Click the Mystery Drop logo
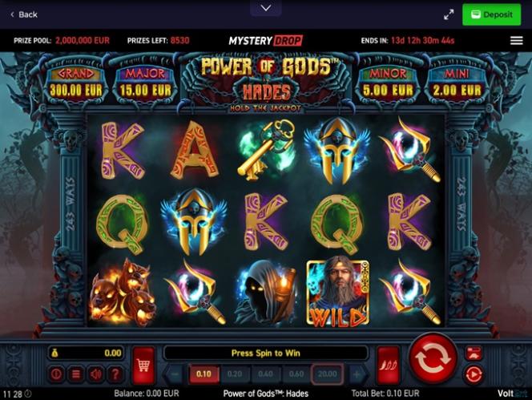Screen dimensions: 532x400 [x=266, y=40]
